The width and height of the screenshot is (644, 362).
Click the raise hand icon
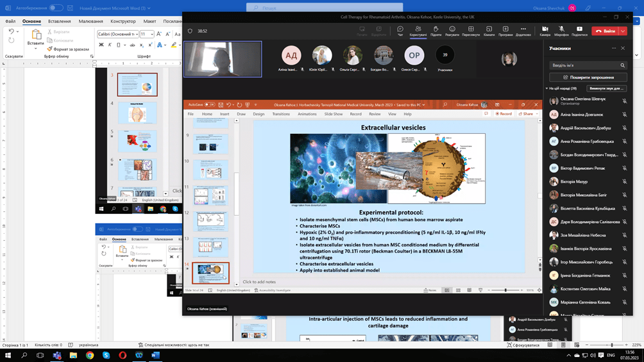(436, 30)
